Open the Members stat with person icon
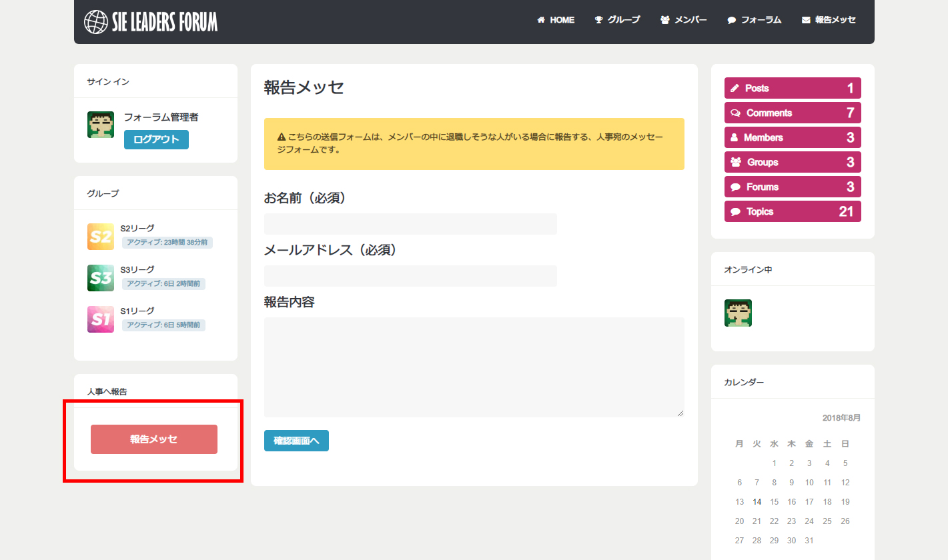948x560 pixels. point(792,137)
